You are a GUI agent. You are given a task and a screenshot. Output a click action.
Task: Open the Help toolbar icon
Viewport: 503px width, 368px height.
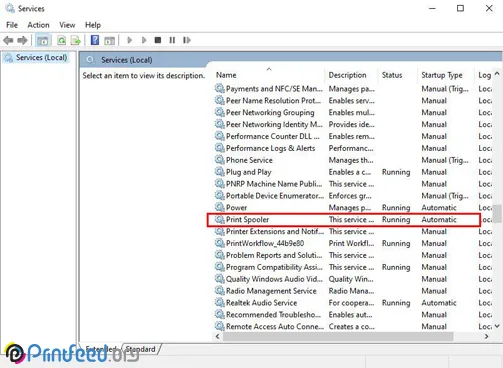pyautogui.click(x=95, y=40)
